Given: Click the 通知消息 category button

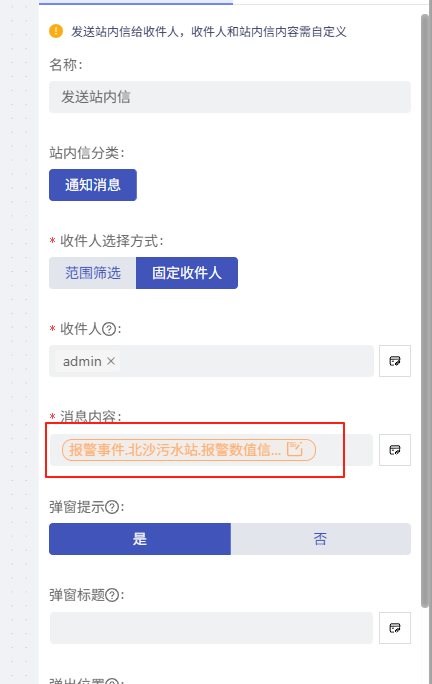Looking at the screenshot, I should coord(93,185).
